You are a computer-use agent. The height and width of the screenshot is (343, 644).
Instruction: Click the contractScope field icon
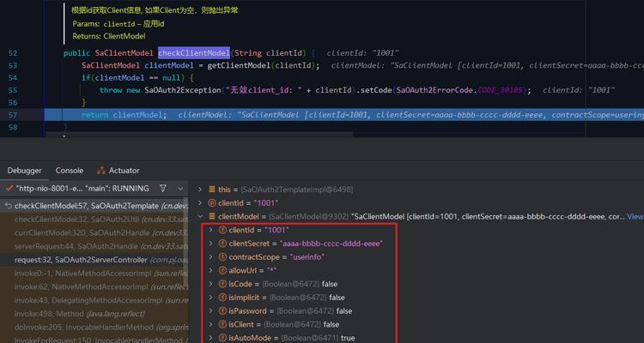point(222,257)
